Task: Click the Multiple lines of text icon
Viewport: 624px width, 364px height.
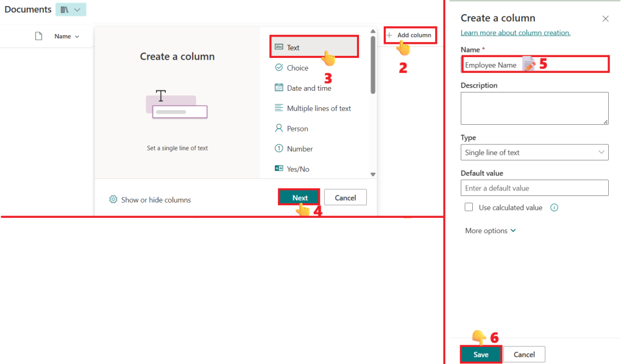Action: coord(279,108)
